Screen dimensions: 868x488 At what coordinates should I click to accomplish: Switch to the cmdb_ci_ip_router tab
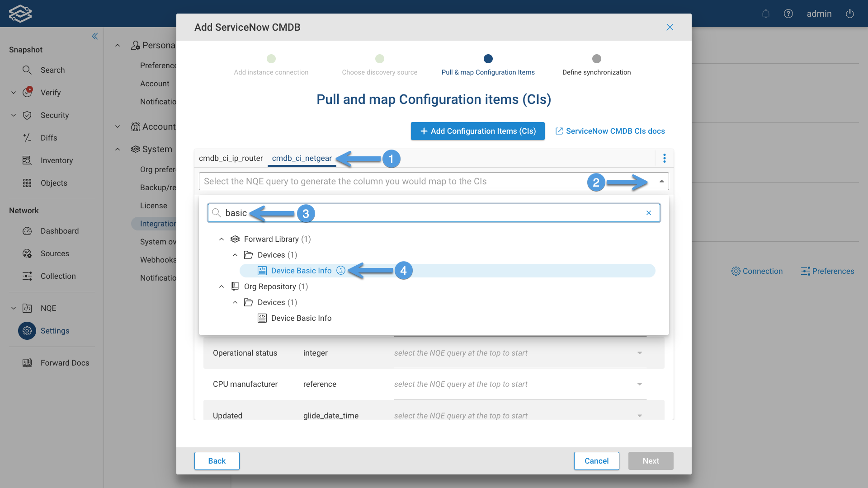click(x=231, y=158)
